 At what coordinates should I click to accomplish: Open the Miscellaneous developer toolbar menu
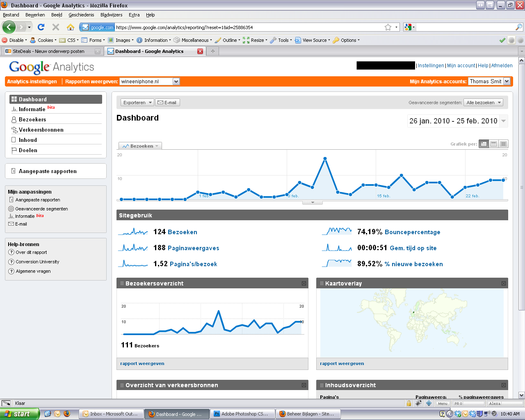tap(193, 40)
